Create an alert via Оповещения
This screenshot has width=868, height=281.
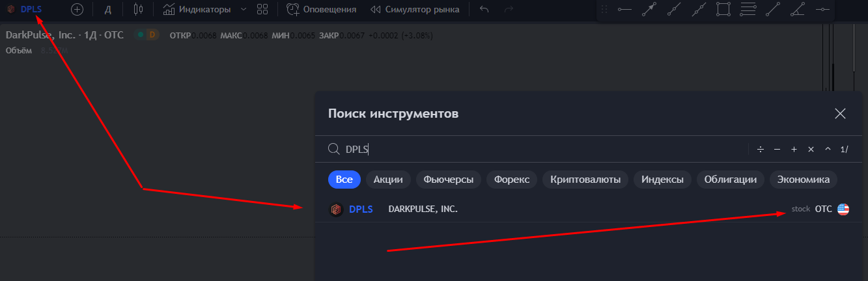(x=322, y=10)
